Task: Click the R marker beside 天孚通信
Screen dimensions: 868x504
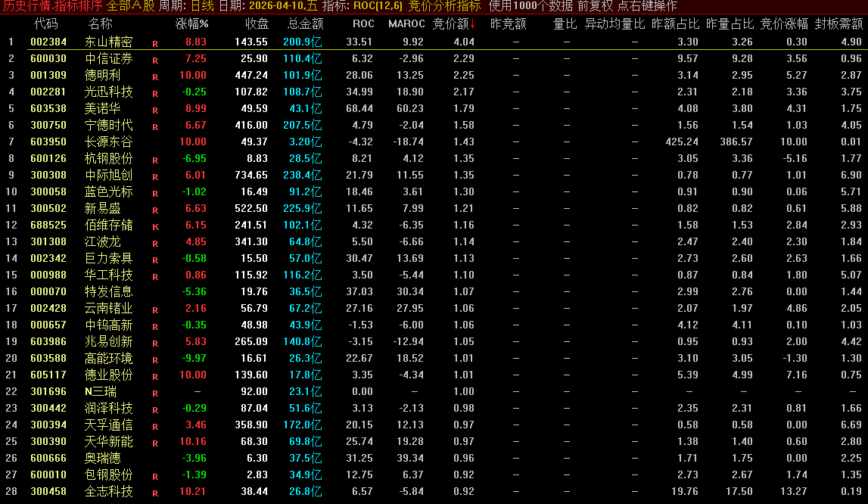Action: (155, 427)
